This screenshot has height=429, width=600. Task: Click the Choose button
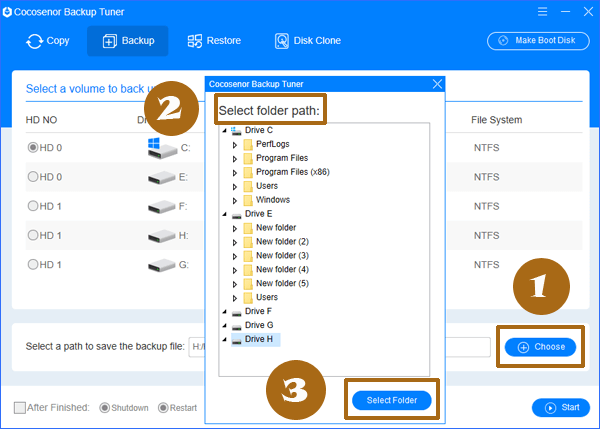click(540, 347)
